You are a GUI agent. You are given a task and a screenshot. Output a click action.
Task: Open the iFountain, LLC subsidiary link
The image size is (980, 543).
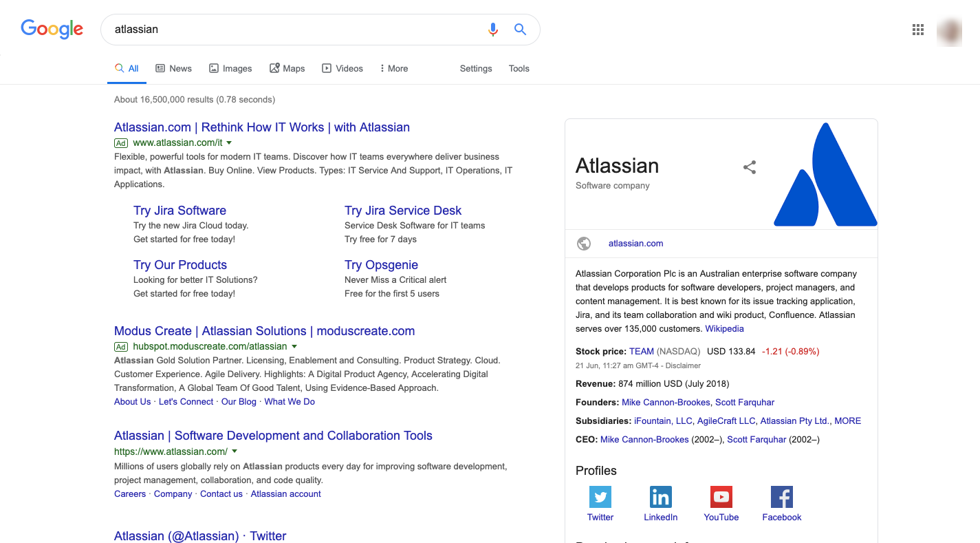663,421
